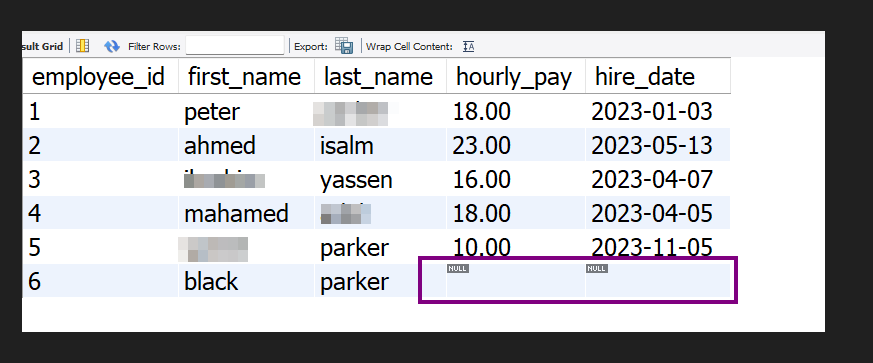873x363 pixels.
Task: Select hourly_pay cell '10.00'
Action: pos(516,247)
